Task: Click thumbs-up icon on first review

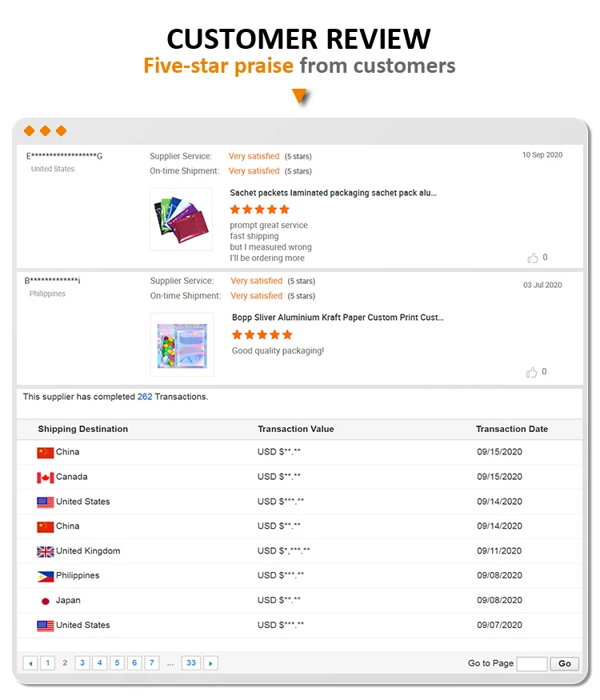Action: click(x=533, y=258)
